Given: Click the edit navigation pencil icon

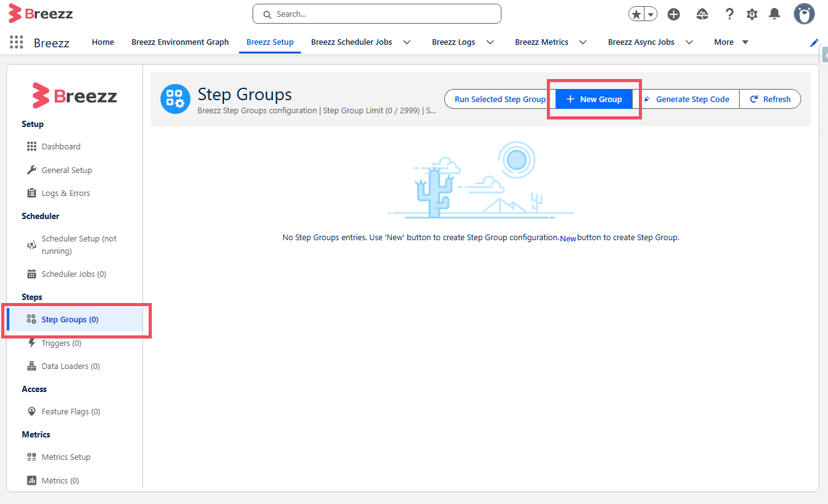Looking at the screenshot, I should [x=814, y=42].
